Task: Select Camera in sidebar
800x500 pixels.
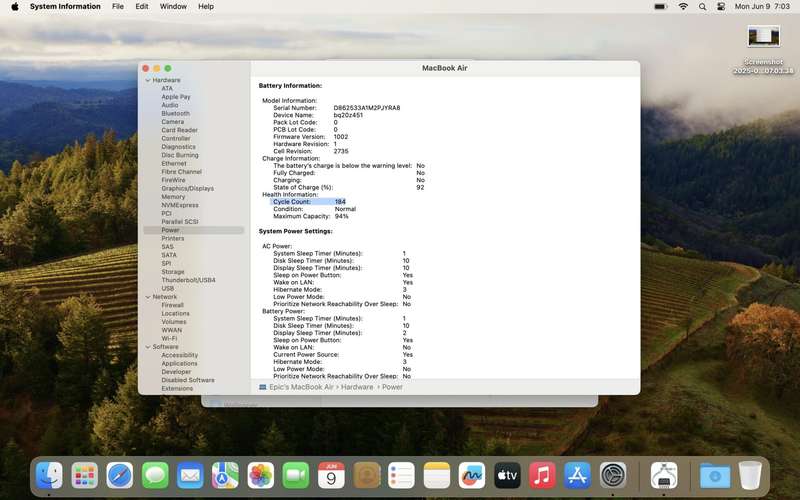Action: (172, 122)
